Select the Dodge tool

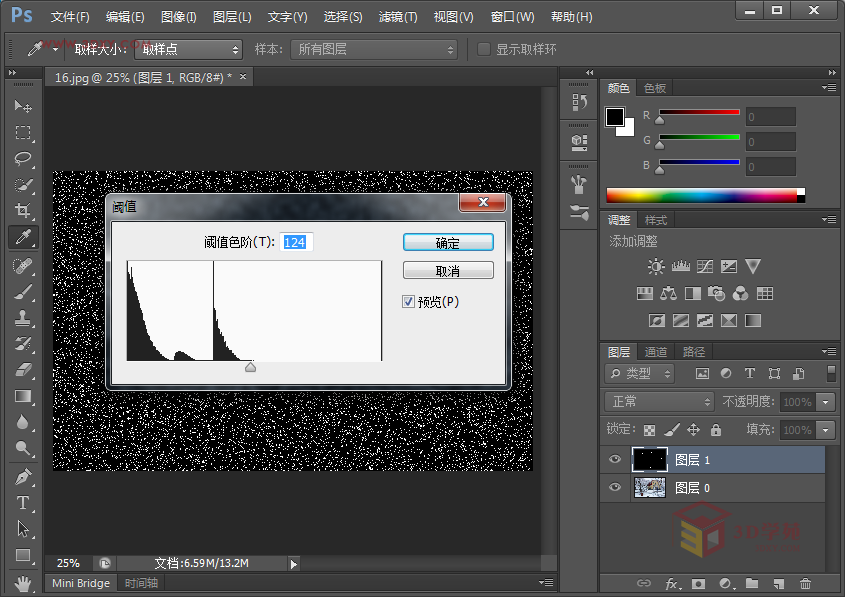pyautogui.click(x=23, y=448)
